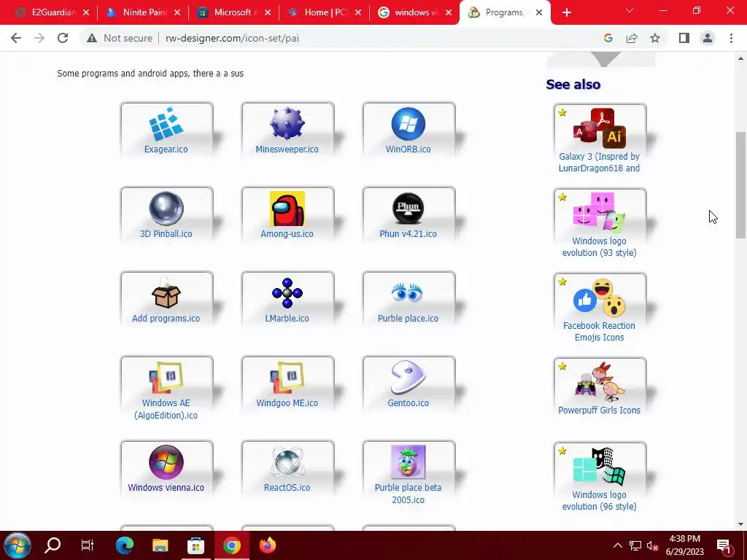
Task: Close the Programs tab
Action: (539, 13)
